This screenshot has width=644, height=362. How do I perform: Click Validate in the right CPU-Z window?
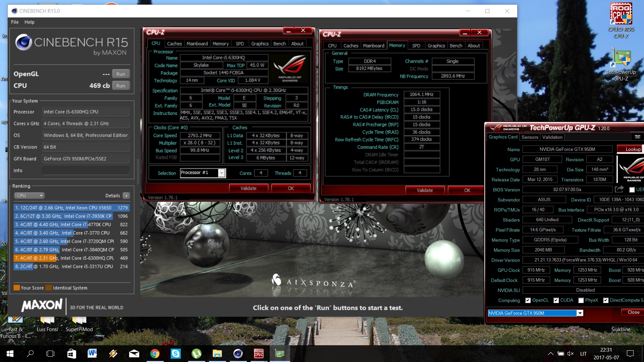click(x=425, y=190)
